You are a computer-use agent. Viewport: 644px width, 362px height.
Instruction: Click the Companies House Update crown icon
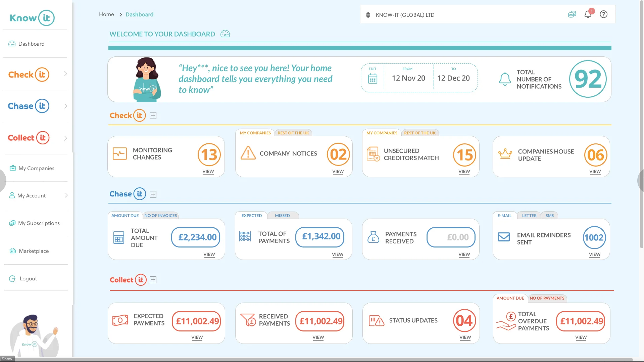click(x=505, y=154)
